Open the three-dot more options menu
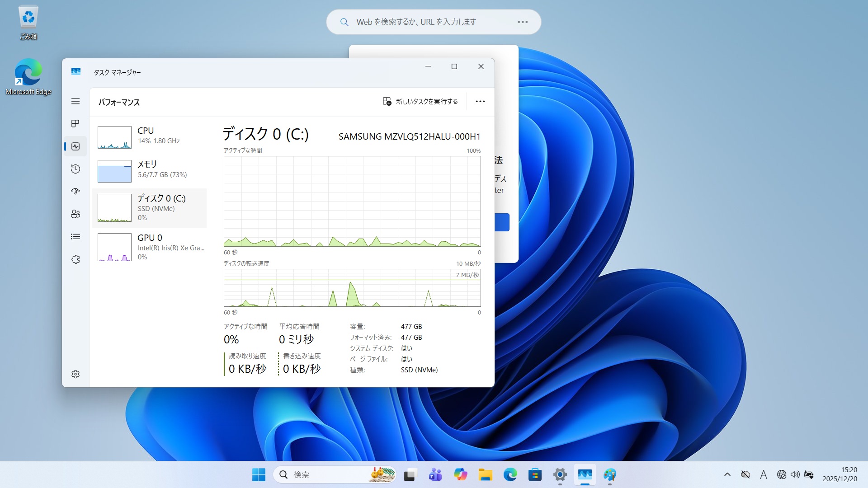 pyautogui.click(x=480, y=101)
